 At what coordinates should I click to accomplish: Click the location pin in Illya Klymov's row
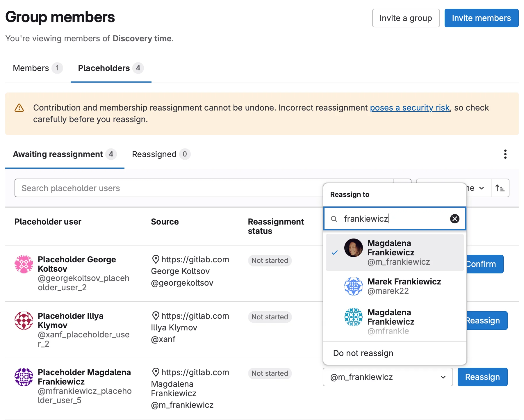(156, 316)
